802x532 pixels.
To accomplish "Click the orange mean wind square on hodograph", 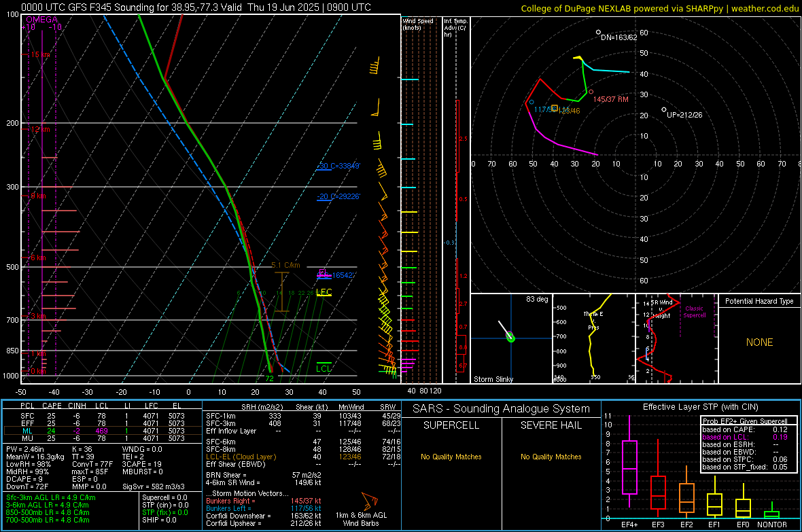I will click(555, 109).
